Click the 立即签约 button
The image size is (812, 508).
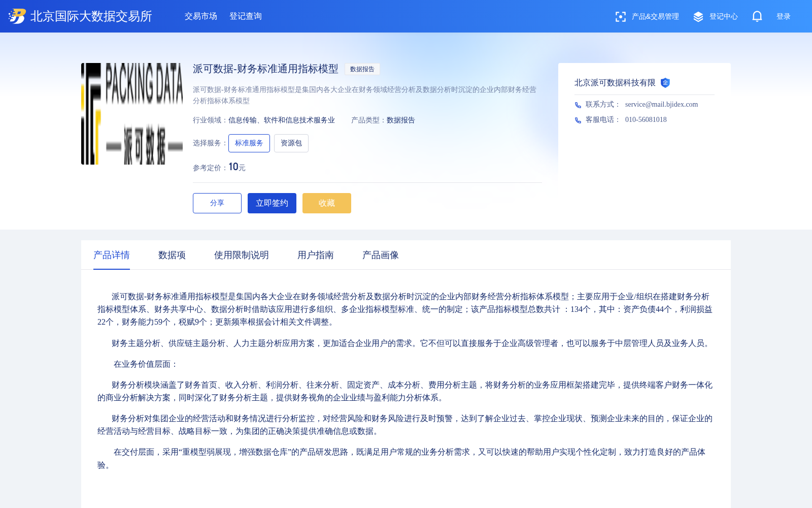point(272,203)
